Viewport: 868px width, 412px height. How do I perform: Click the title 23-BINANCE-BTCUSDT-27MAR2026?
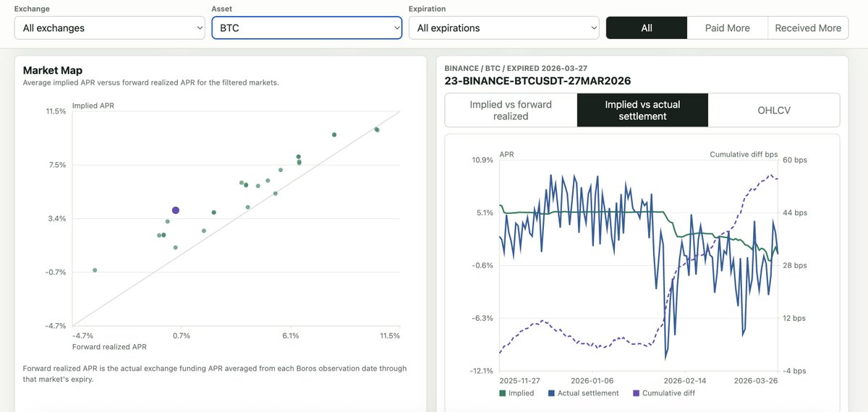click(x=537, y=81)
